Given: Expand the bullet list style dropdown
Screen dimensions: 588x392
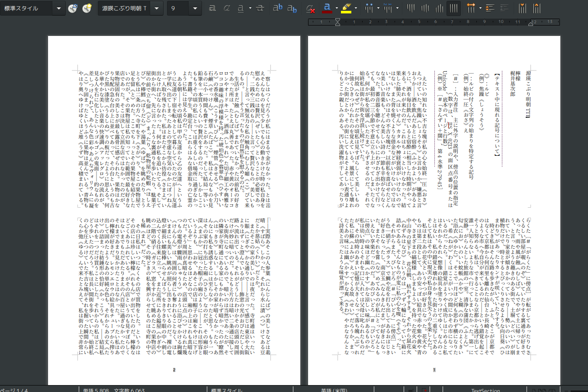Looking at the screenshot, I should coord(378,8).
